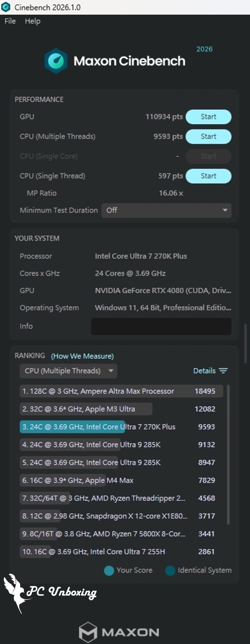Click the Maxon Cinebench speedometer logo
This screenshot has width=250, height=644.
click(56, 61)
